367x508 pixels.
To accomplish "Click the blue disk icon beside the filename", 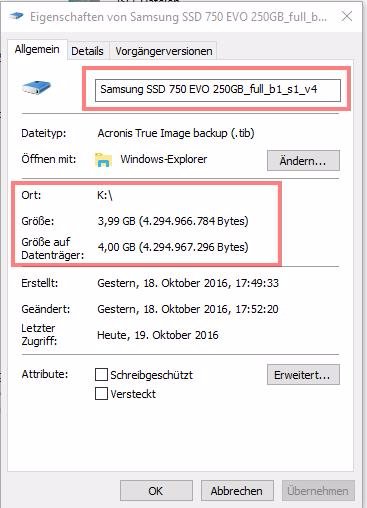I will [36, 88].
